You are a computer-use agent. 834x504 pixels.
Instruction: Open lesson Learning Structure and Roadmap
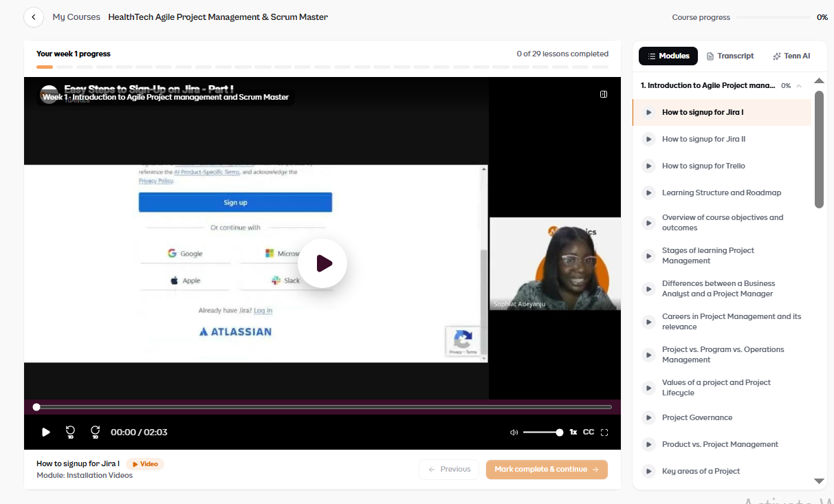coord(722,193)
